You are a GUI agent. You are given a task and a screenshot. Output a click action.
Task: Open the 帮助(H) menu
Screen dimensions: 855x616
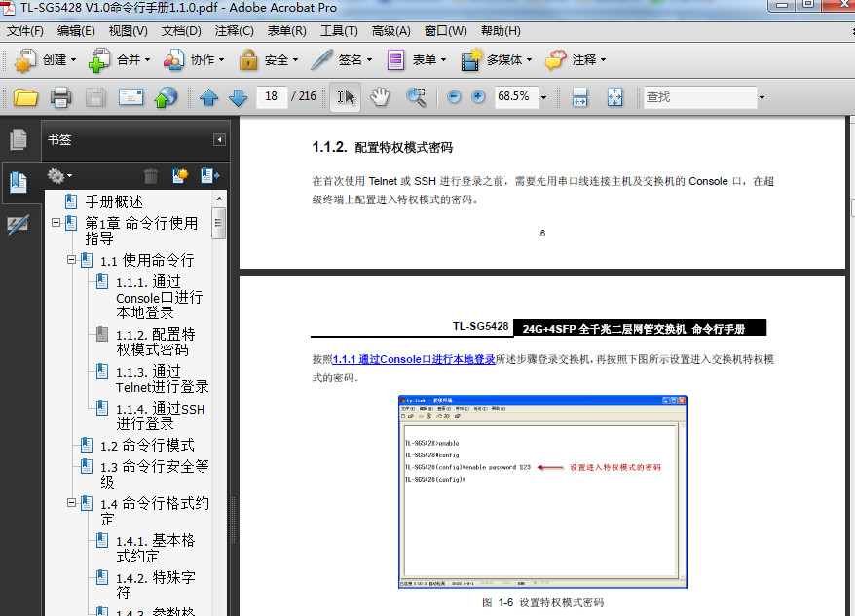tap(502, 31)
